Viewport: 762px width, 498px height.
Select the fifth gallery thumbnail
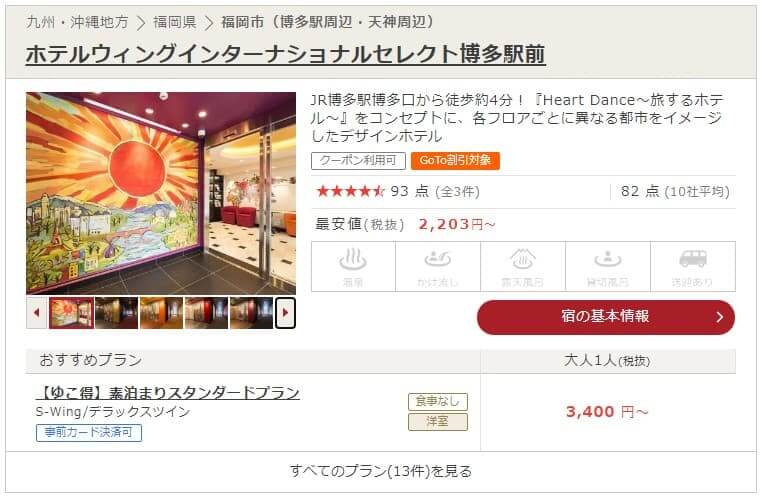251,313
